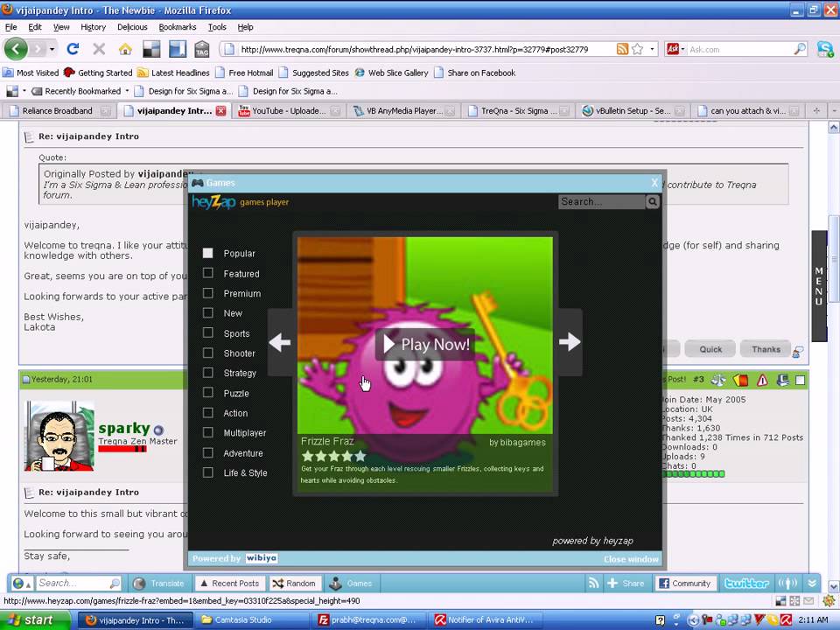Viewport: 840px width, 630px height.
Task: Open the Ask search engine dropdown
Action: [682, 49]
